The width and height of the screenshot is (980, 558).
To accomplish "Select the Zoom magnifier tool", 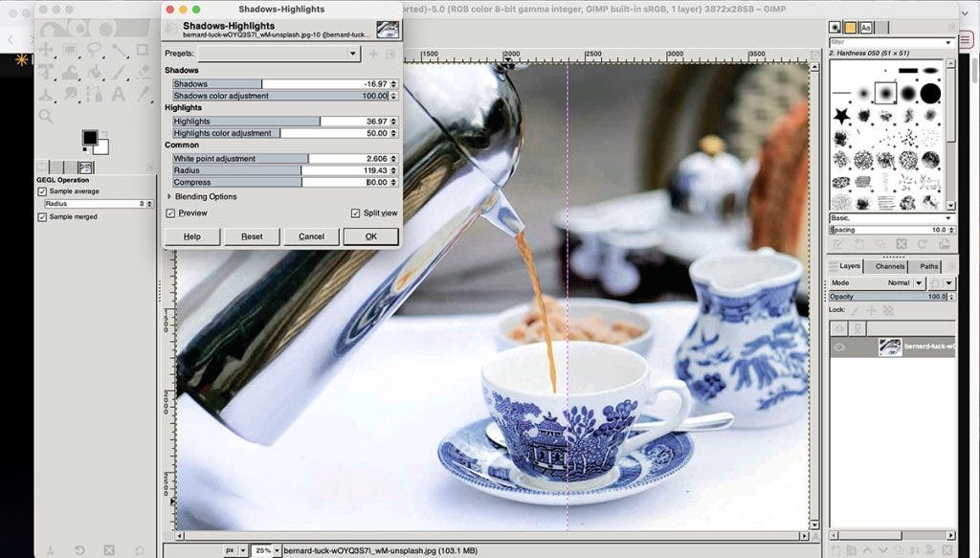I will [46, 116].
